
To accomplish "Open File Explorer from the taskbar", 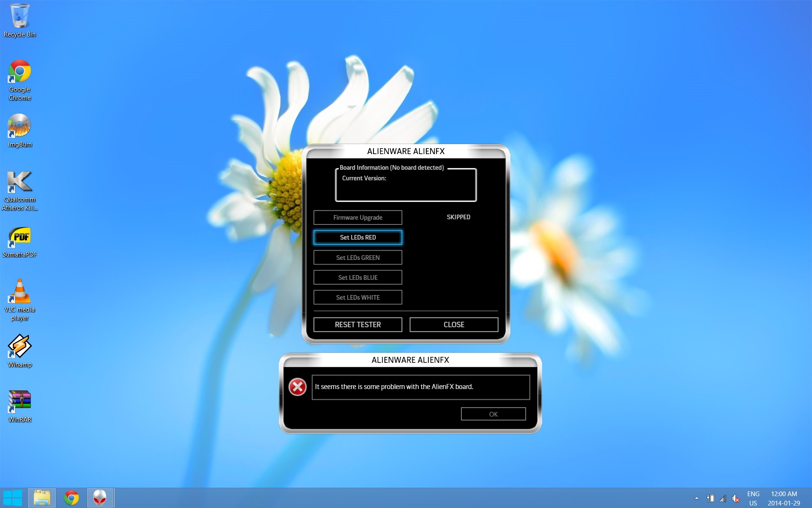I will pyautogui.click(x=42, y=498).
